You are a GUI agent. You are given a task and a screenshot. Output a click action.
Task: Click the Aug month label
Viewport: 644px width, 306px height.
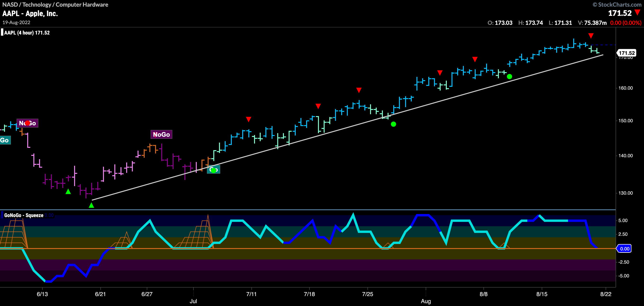[x=426, y=301]
